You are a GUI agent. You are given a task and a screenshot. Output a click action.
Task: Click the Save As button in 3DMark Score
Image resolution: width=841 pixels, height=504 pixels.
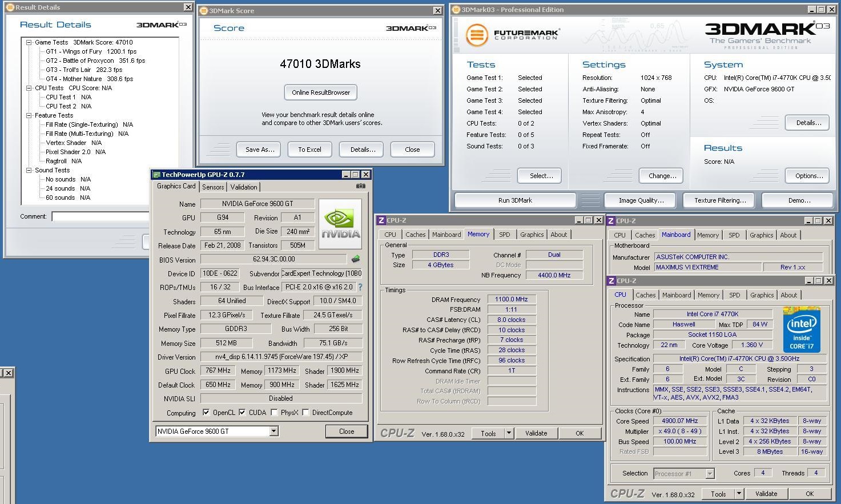click(x=260, y=150)
